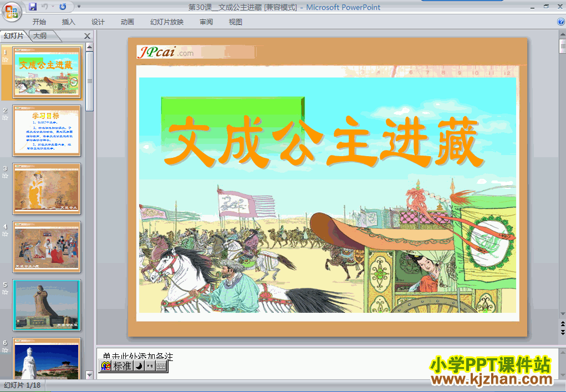Click thumbnail pane scroll up arrow
Screen dimensions: 566x392
89,47
